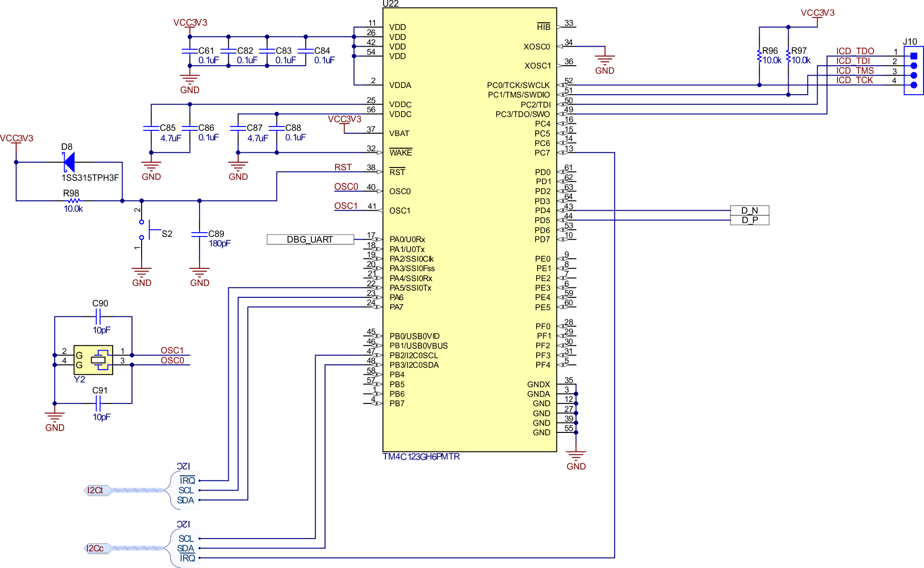Select capacitor C90 symbol
The image size is (924, 568).
(98, 316)
